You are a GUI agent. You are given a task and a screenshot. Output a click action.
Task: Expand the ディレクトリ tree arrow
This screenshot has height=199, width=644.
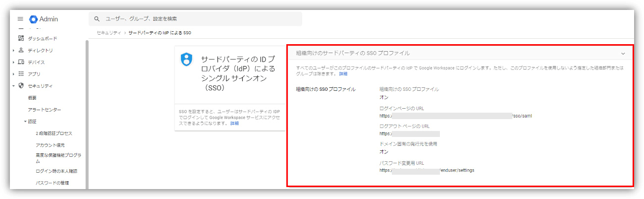click(x=13, y=50)
